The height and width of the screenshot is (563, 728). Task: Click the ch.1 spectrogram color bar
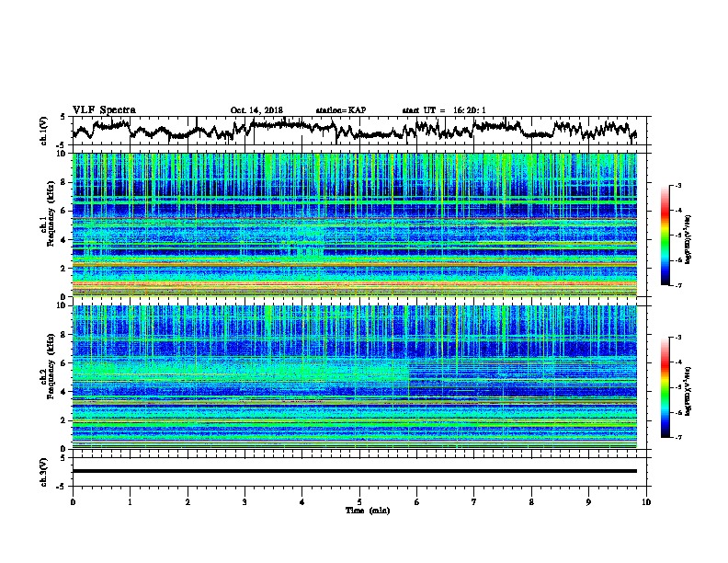pos(665,236)
